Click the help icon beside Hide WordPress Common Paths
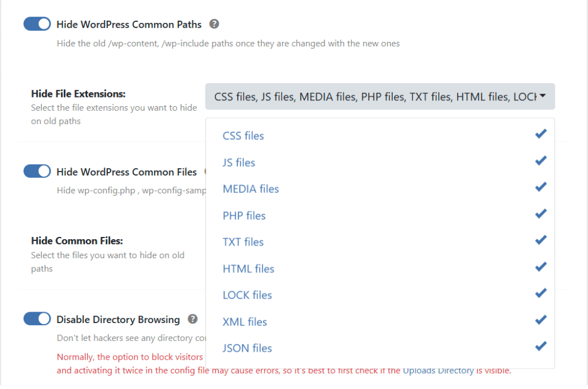This screenshot has height=389, width=588. click(215, 24)
